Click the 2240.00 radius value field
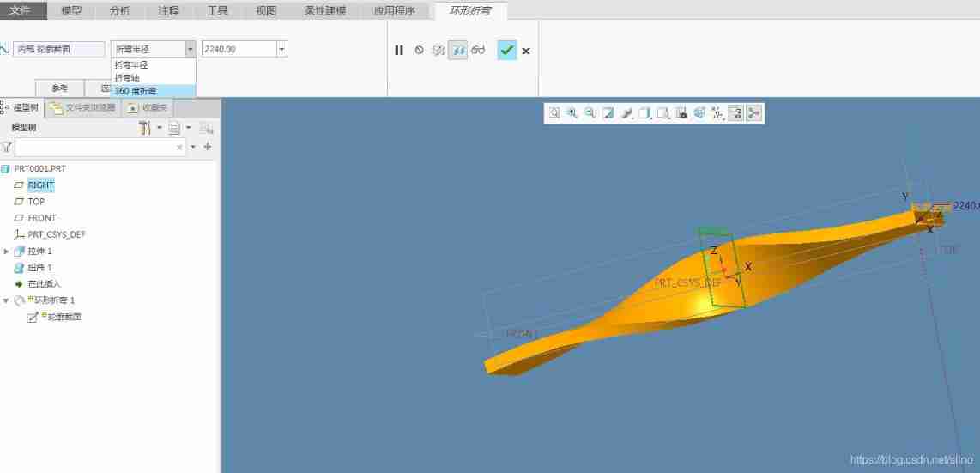 (239, 50)
